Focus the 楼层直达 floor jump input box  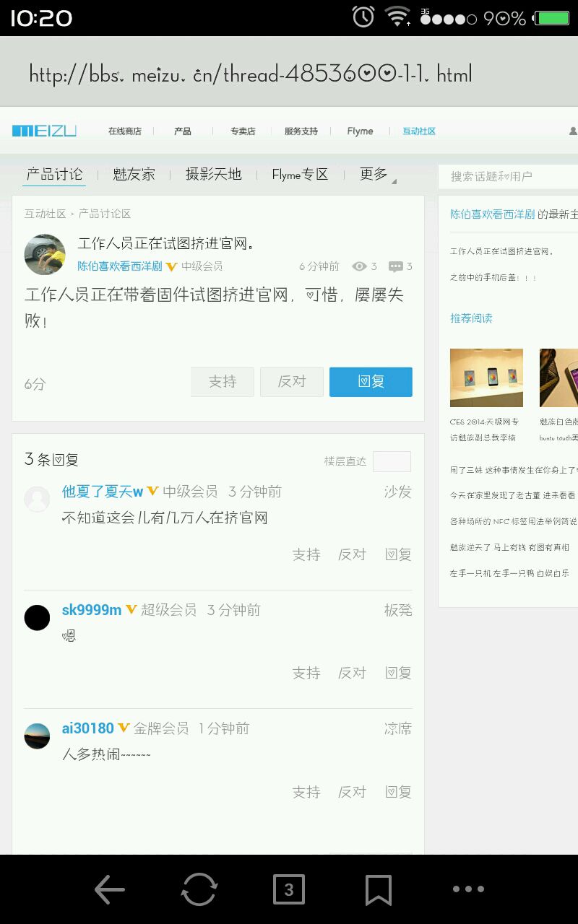pos(392,461)
